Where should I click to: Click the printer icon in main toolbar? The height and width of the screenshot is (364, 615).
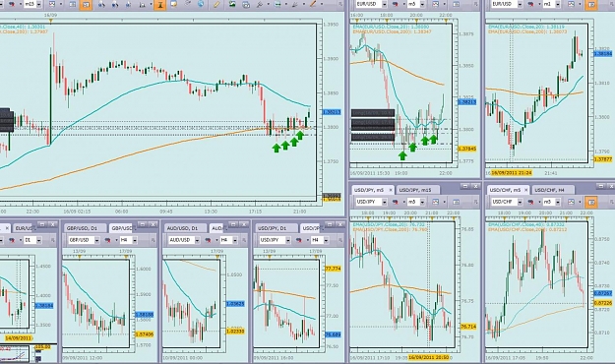(246, 5)
